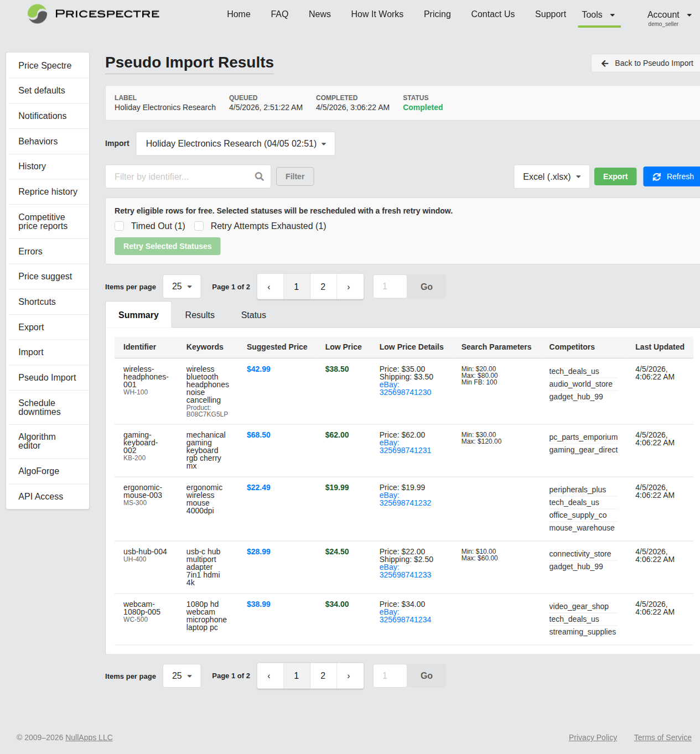
Task: Navigate to AlgoForge in the sidebar
Action: tap(38, 471)
